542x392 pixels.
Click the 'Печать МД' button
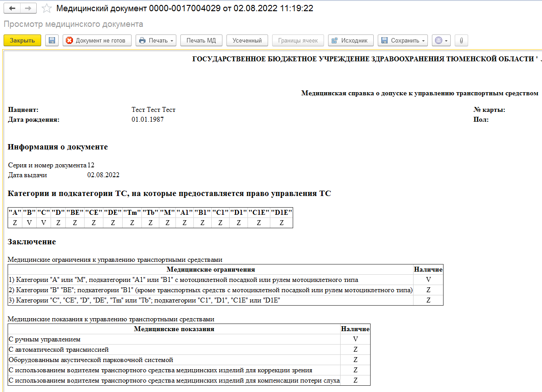coord(201,40)
